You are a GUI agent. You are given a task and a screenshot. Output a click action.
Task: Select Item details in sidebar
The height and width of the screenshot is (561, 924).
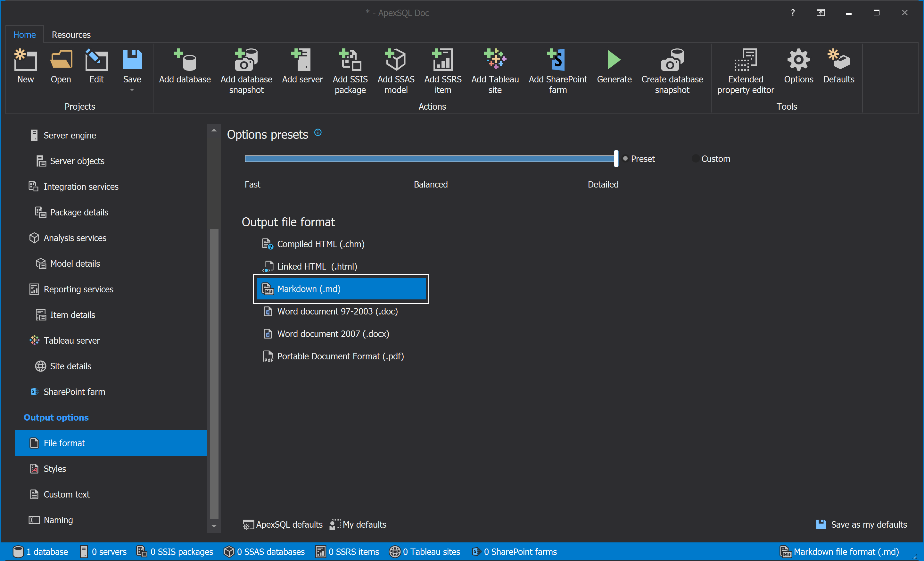coord(111,315)
